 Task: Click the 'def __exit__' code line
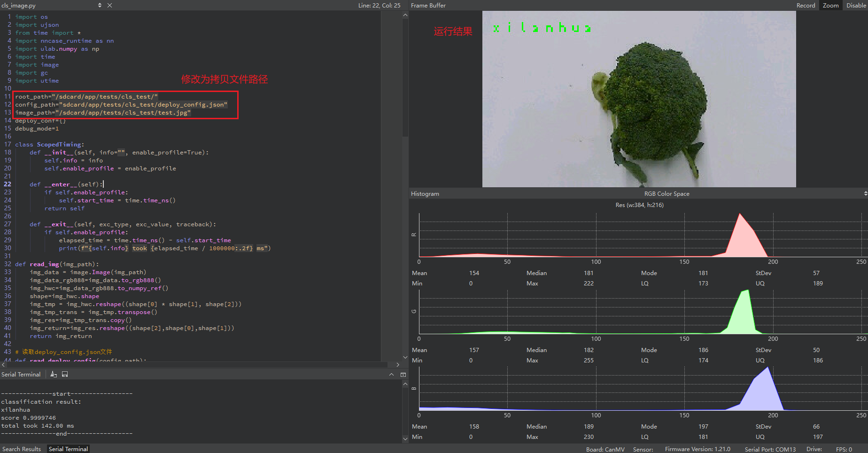point(123,224)
